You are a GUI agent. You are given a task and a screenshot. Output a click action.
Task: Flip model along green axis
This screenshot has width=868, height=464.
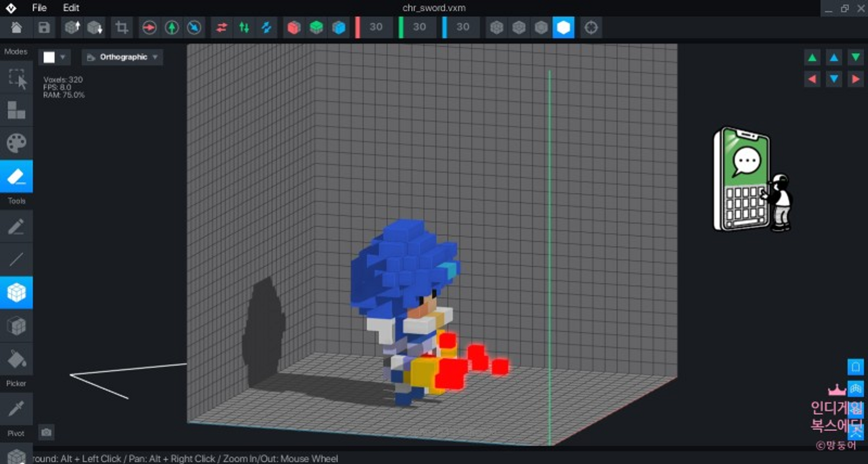tap(244, 28)
